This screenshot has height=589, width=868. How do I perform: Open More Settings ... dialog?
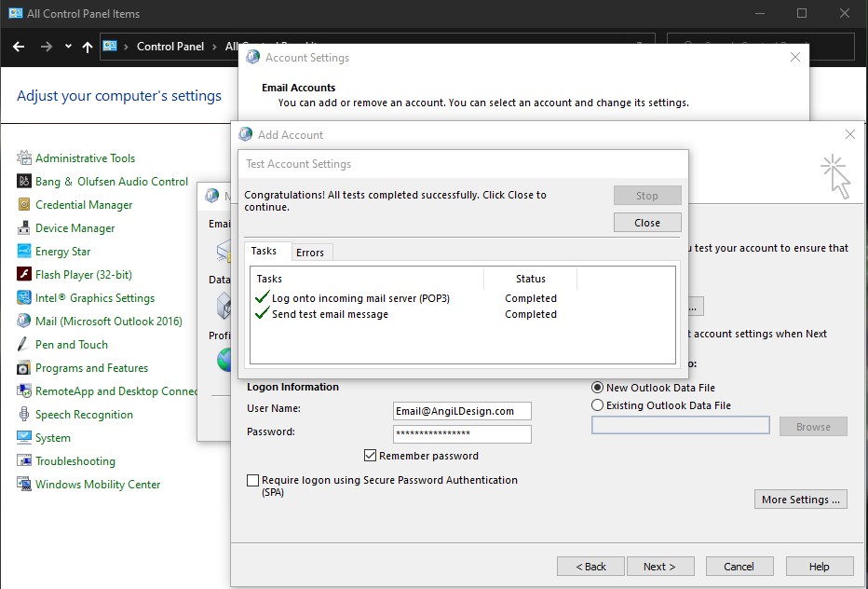(x=800, y=500)
